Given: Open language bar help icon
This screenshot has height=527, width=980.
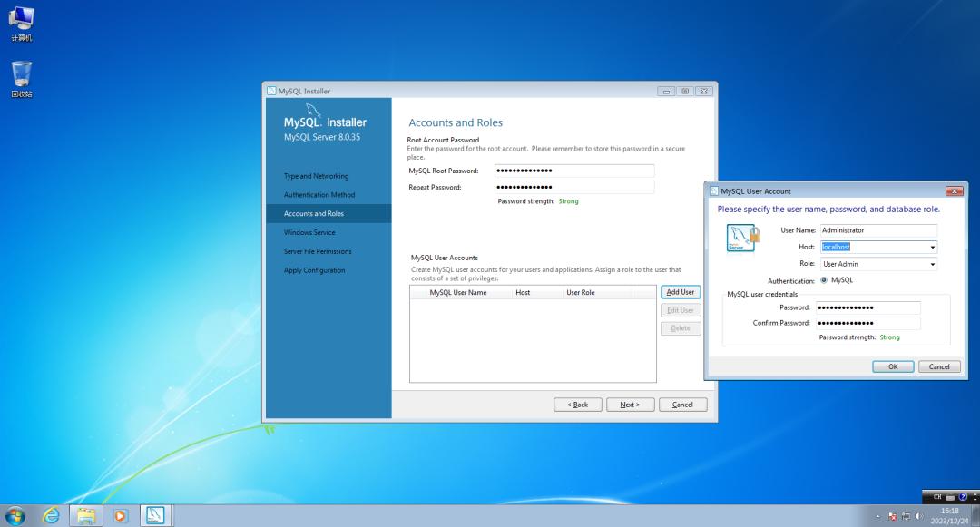Looking at the screenshot, I should click(963, 497).
